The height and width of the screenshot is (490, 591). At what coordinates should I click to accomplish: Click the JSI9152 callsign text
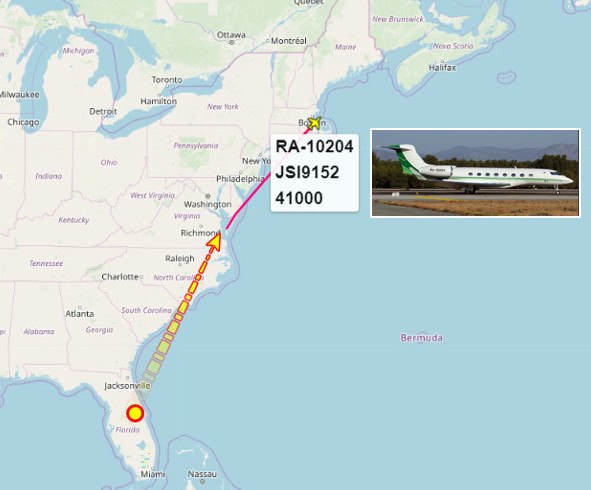(x=307, y=172)
